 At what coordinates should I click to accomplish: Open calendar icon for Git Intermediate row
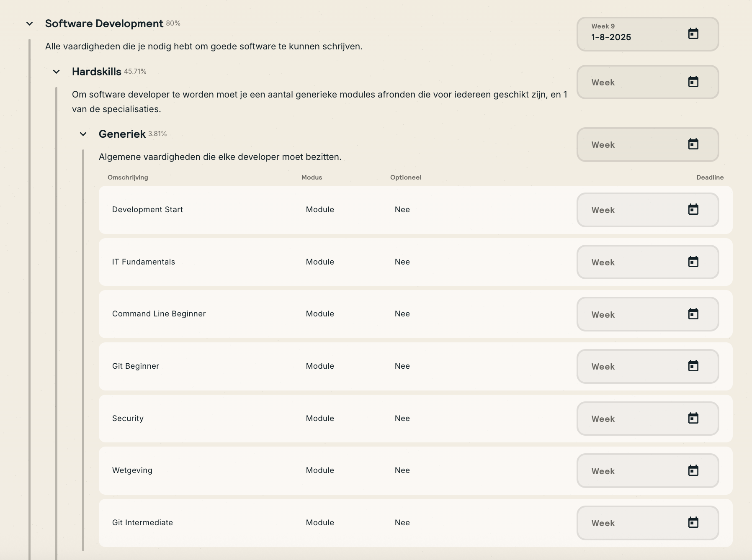693,522
